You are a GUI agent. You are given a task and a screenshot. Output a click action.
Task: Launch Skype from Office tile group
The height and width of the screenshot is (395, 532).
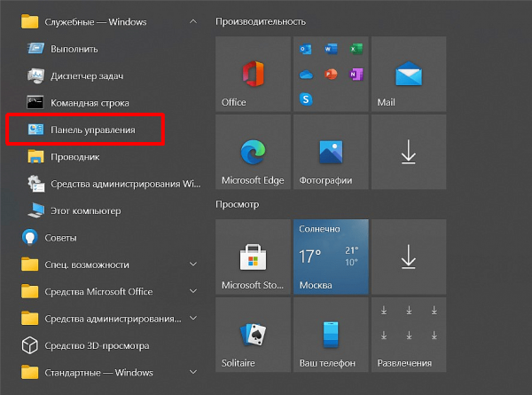(x=306, y=99)
